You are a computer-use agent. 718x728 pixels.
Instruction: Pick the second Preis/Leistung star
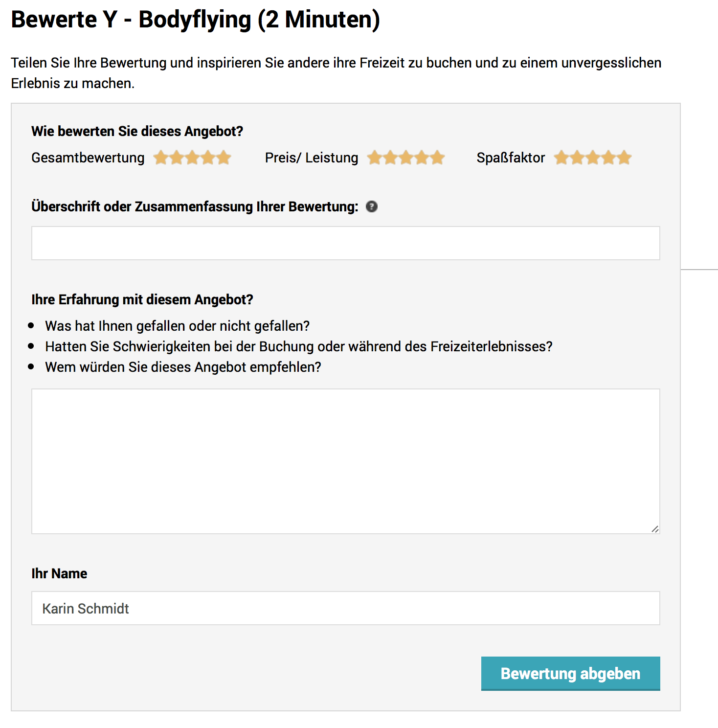pos(390,158)
